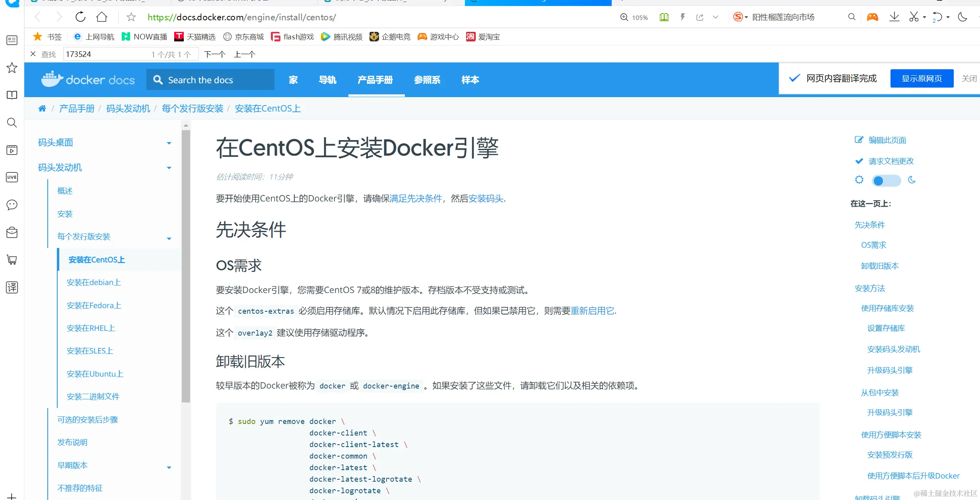
Task: Click the 显示原网页 button
Action: point(922,78)
